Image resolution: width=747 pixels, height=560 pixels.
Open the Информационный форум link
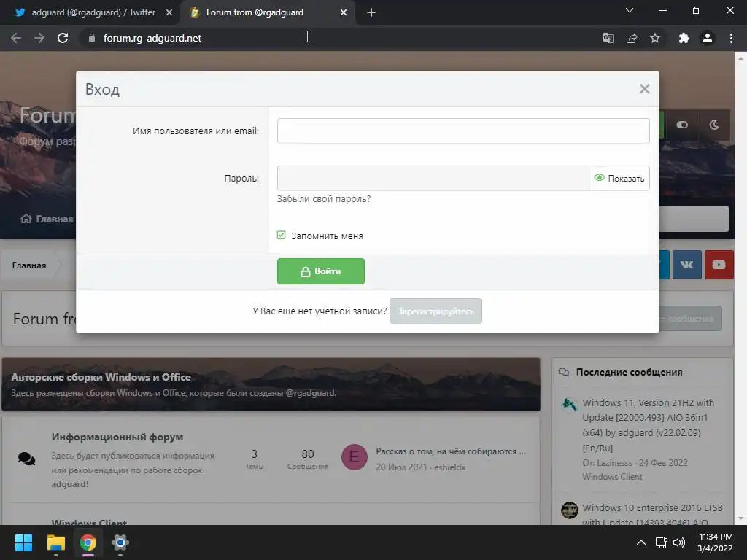[117, 437]
